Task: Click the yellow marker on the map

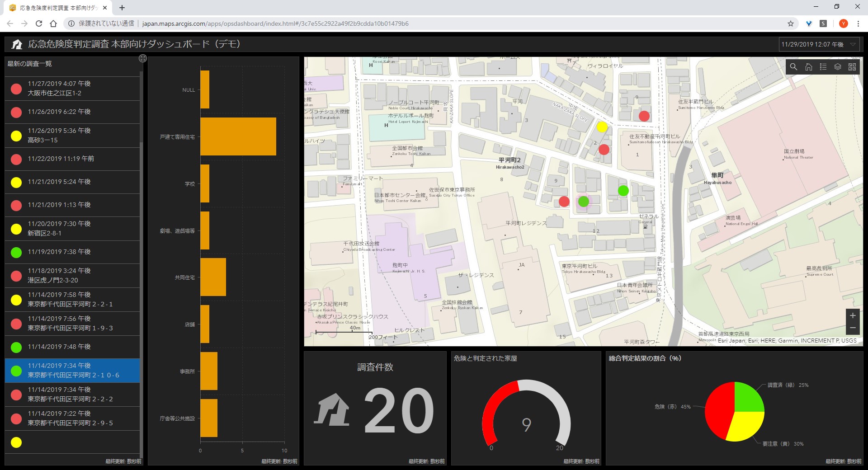Action: pyautogui.click(x=602, y=127)
